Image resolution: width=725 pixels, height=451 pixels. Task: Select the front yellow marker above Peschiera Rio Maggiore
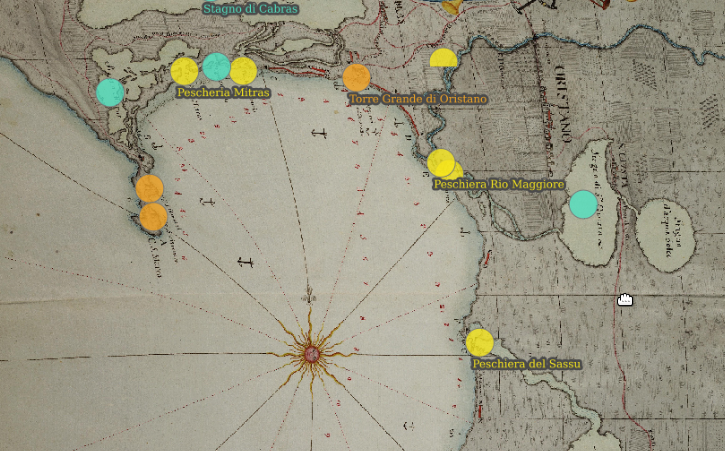pos(441,163)
